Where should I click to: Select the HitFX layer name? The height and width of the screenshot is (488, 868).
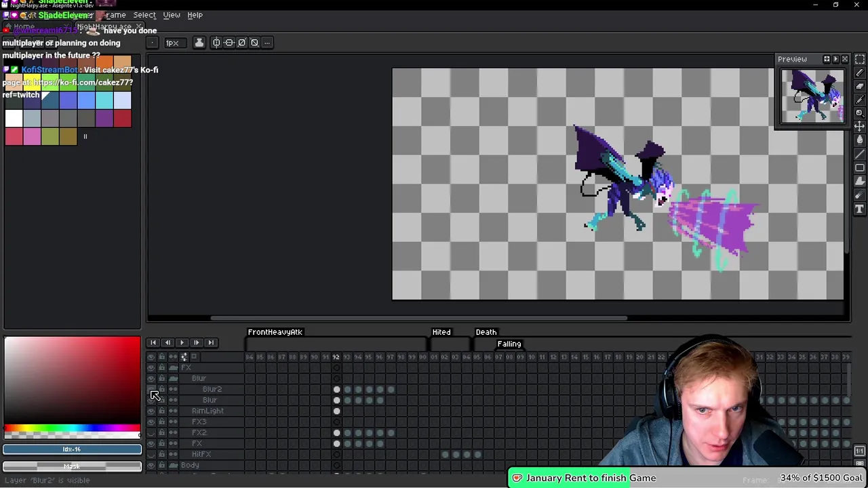[x=201, y=454]
